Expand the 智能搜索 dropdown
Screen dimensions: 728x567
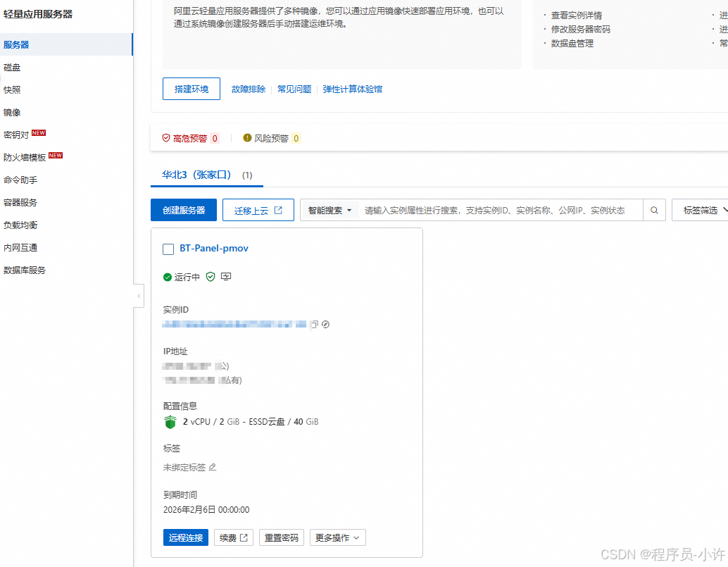pos(330,211)
